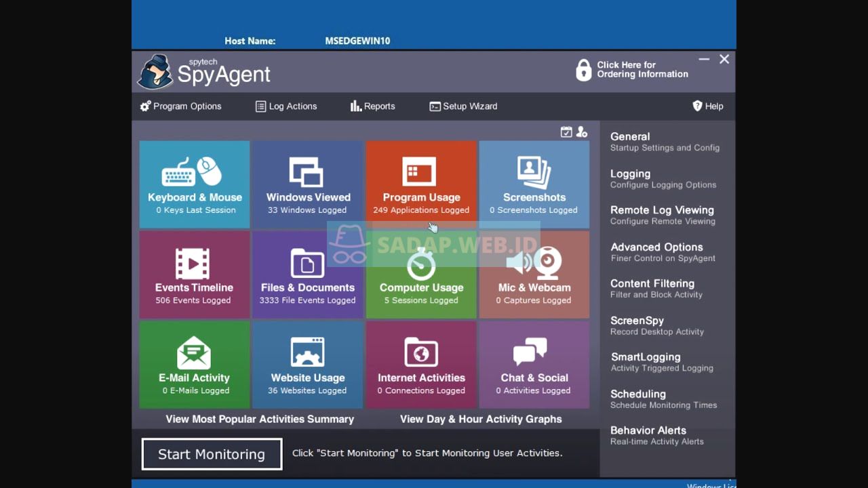The image size is (868, 488).
Task: Open the Keyboard & Mouse log tile
Action: coord(195,184)
